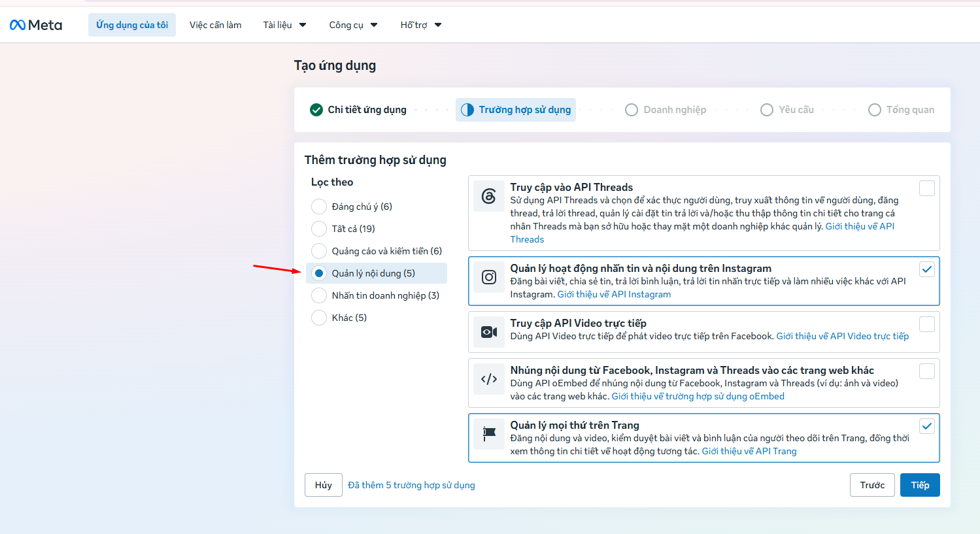Image resolution: width=980 pixels, height=534 pixels.
Task: Select Quảng cáo và kiếm tiền (6) filter
Action: pyautogui.click(x=319, y=251)
